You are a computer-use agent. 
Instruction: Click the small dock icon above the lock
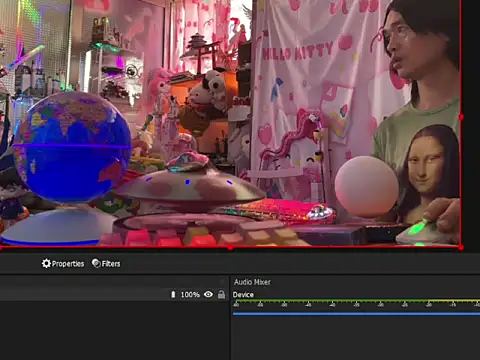[x=222, y=282]
